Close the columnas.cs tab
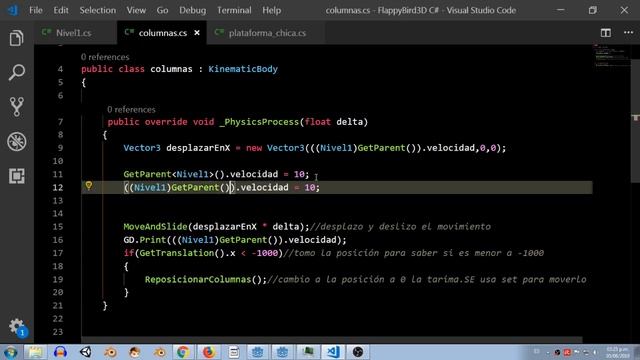Viewport: 640px width, 360px height. [197, 33]
